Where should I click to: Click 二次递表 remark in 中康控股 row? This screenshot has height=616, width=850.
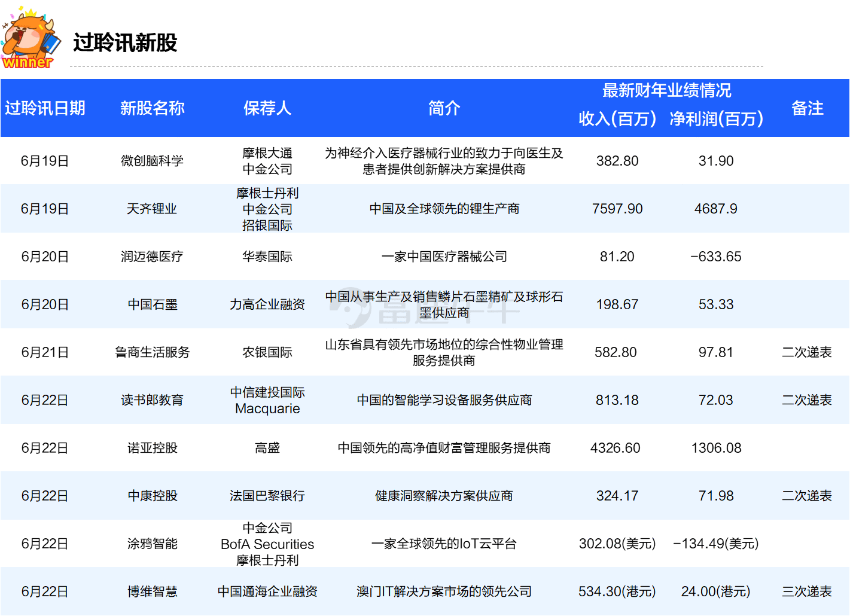(x=807, y=496)
